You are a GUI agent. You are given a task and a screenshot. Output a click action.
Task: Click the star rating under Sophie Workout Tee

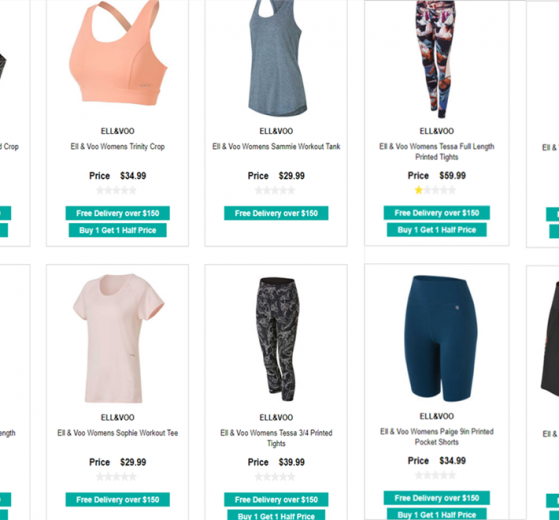coord(116,477)
